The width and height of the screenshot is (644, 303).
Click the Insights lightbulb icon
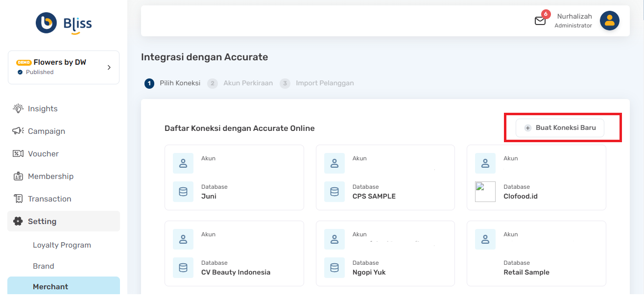(x=18, y=108)
